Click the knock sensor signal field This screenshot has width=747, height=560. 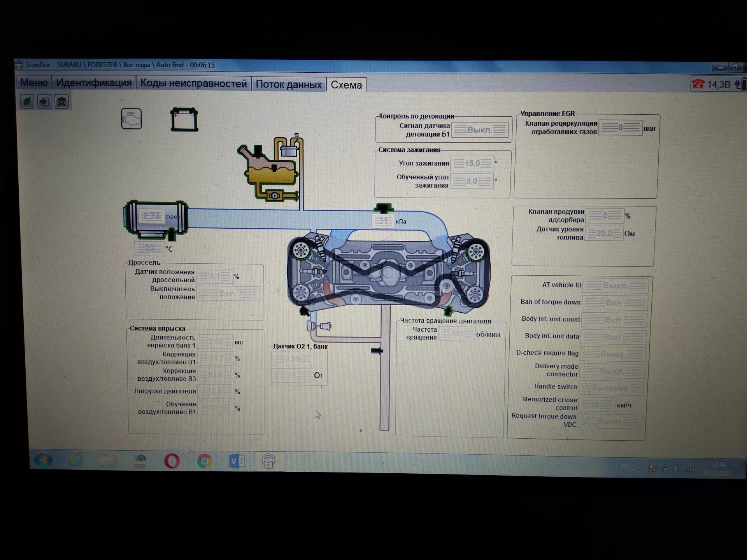480,130
